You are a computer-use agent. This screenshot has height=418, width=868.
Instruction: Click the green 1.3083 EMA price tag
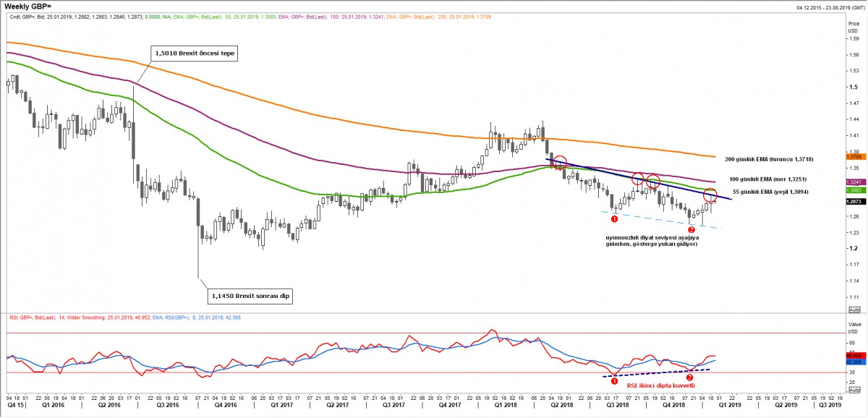coord(853,189)
